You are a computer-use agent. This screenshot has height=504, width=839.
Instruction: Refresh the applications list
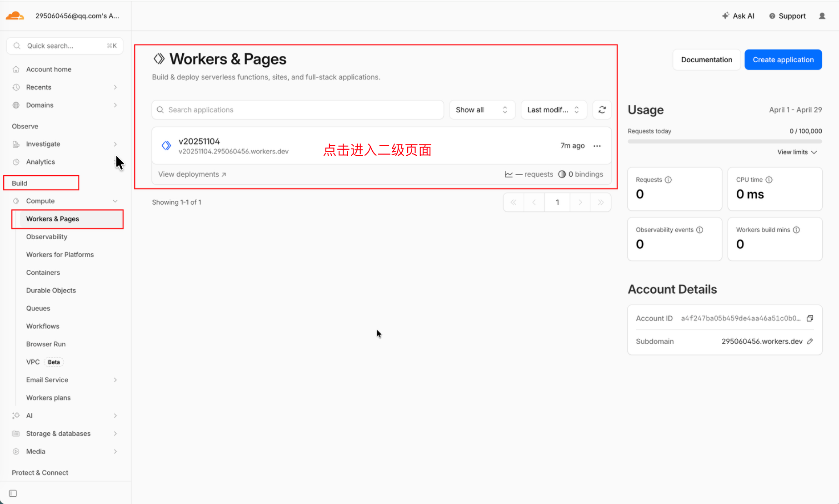point(602,110)
